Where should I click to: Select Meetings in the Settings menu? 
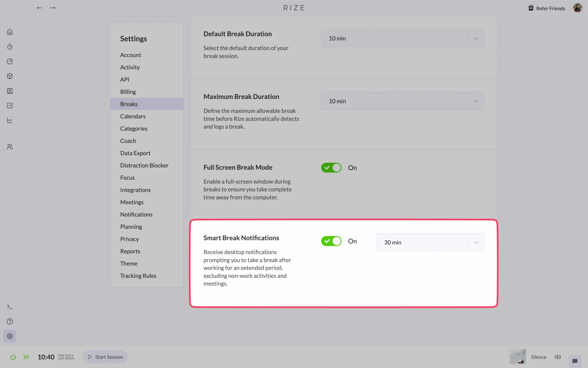click(x=147, y=202)
